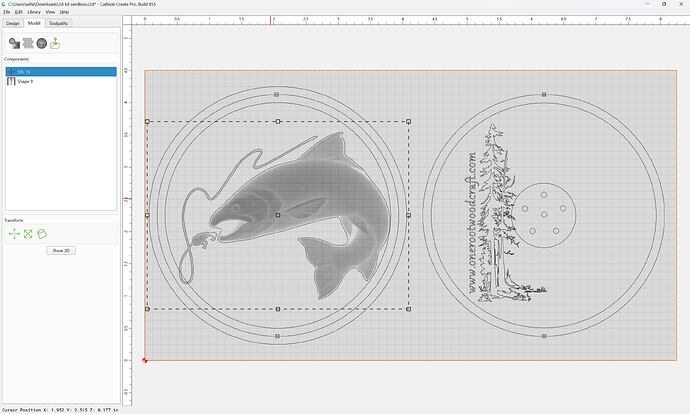Select the Scale transform tool icon
This screenshot has width=690, height=414.
[28, 234]
